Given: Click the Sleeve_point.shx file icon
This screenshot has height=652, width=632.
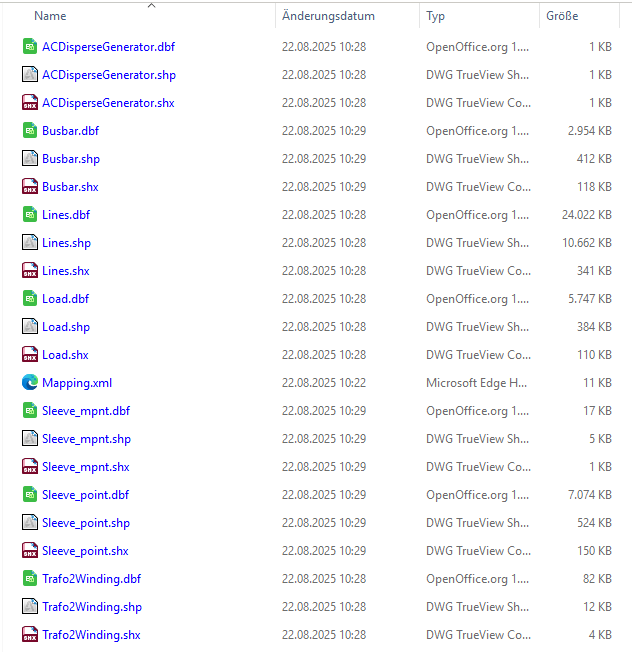Looking at the screenshot, I should click(x=30, y=551).
